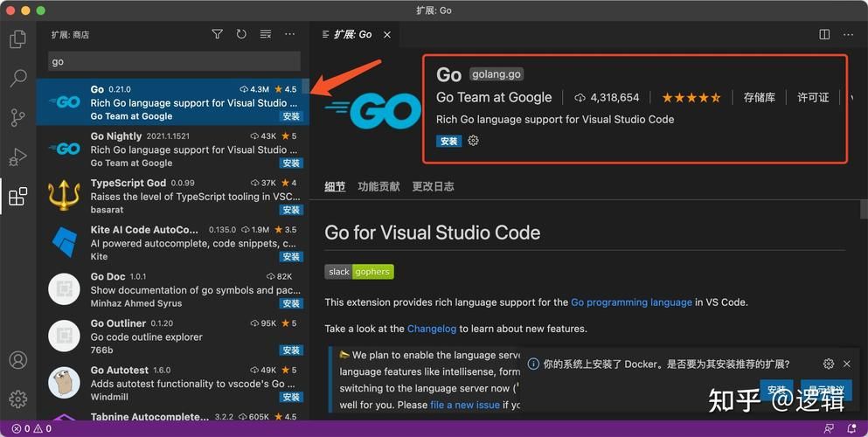
Task: Install the Go Nightly extension
Action: click(x=291, y=163)
